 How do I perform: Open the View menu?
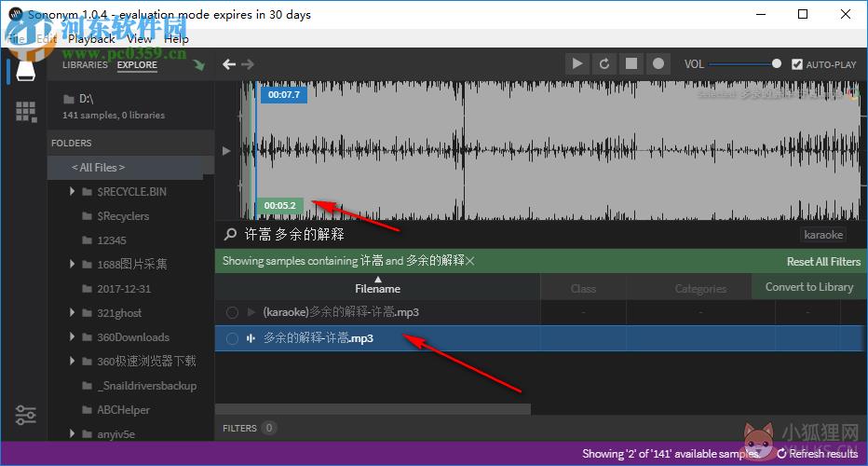[x=139, y=39]
